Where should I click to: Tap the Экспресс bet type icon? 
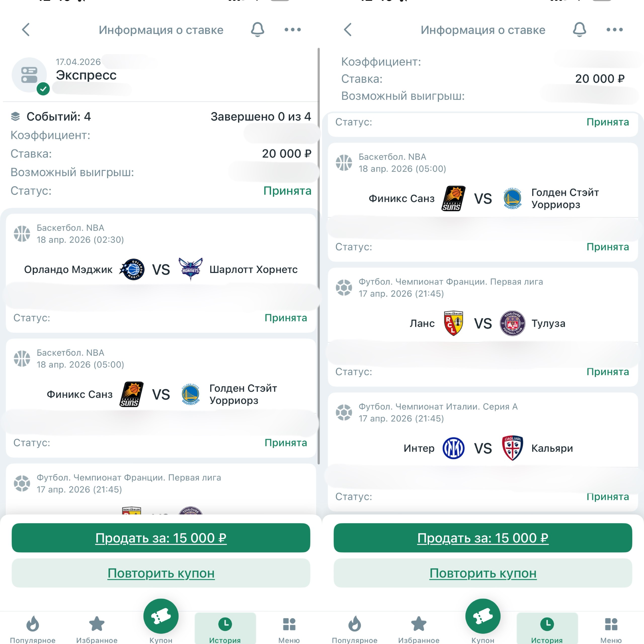[x=29, y=75]
